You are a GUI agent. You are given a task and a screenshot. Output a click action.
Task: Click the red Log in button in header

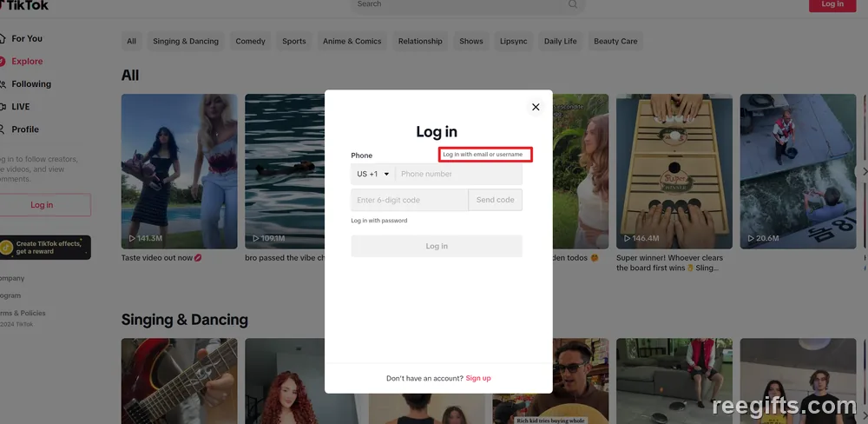(832, 4)
